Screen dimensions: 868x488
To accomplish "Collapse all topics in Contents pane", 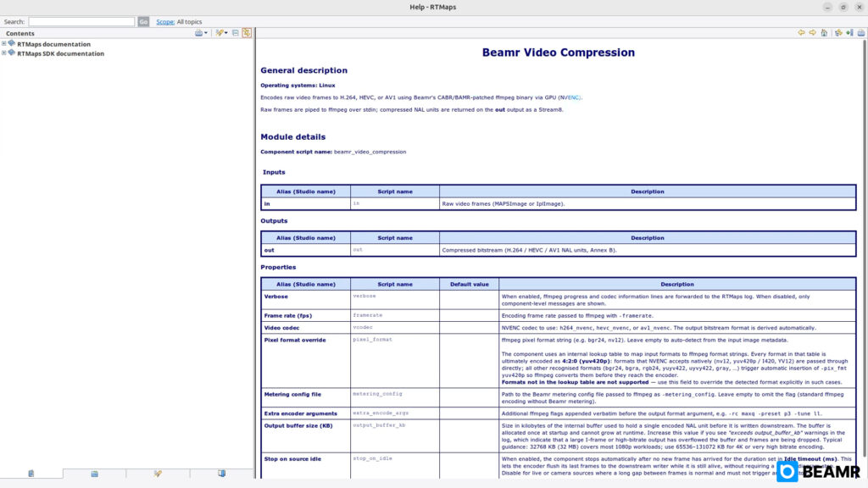I will (x=236, y=33).
